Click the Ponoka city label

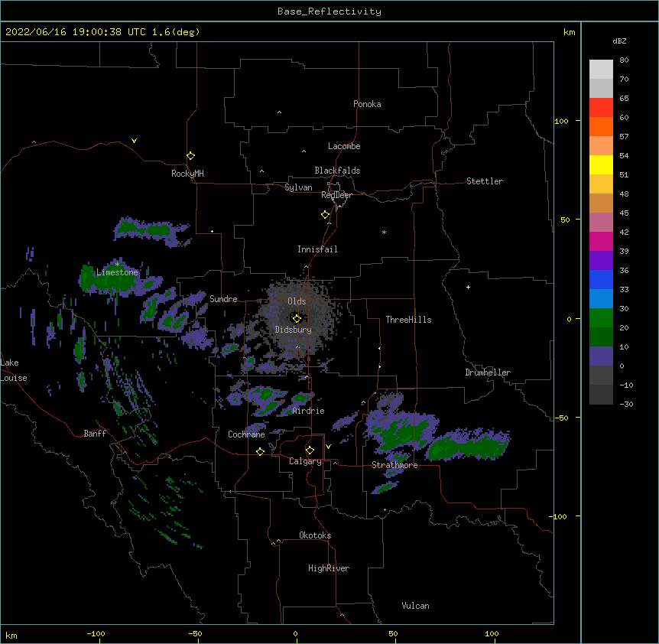tap(367, 104)
